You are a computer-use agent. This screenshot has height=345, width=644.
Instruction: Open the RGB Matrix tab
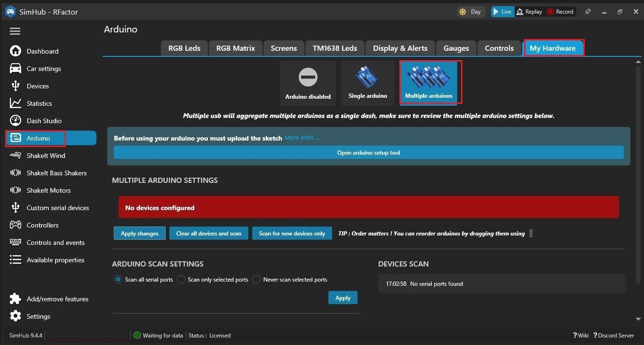[x=236, y=48]
